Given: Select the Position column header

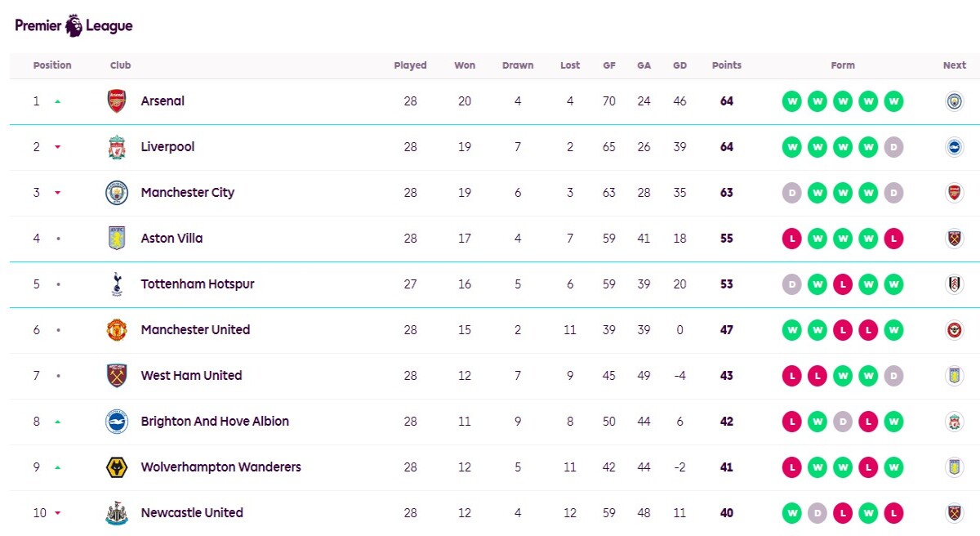Looking at the screenshot, I should [x=52, y=65].
